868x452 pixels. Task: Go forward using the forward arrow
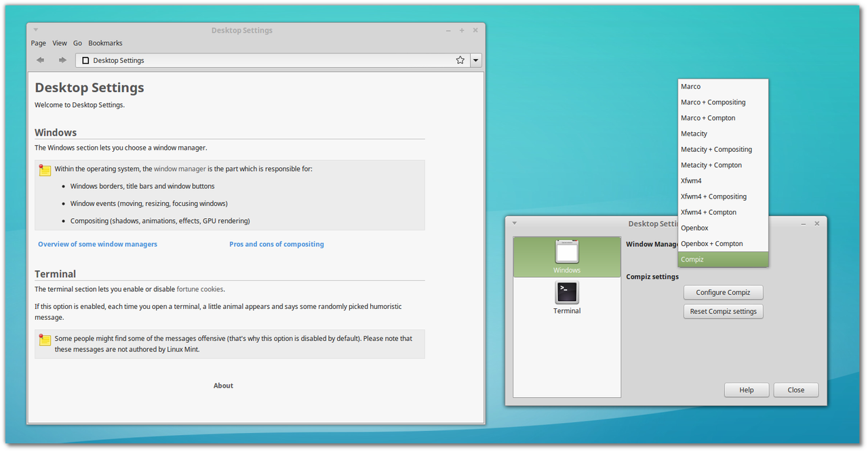tap(62, 60)
